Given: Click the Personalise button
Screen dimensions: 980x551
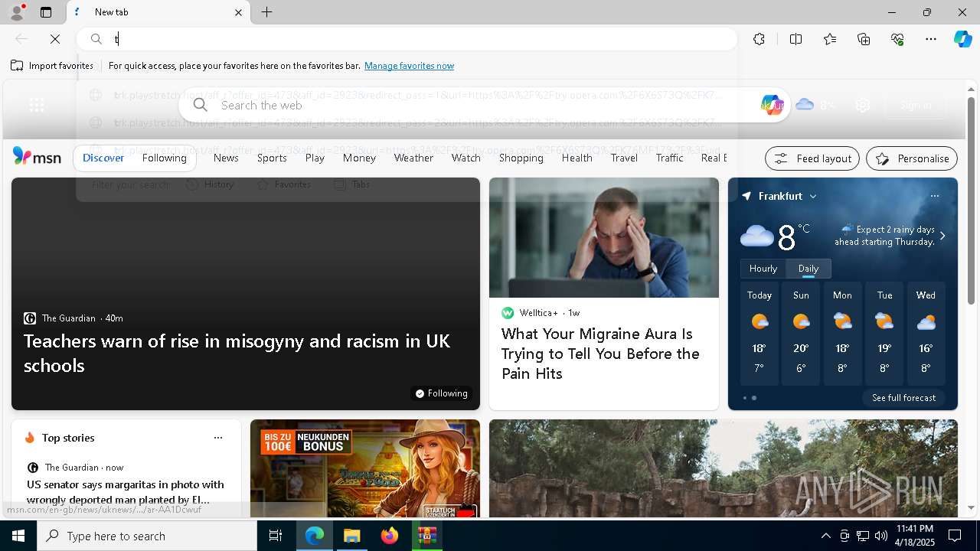Looking at the screenshot, I should pyautogui.click(x=912, y=158).
